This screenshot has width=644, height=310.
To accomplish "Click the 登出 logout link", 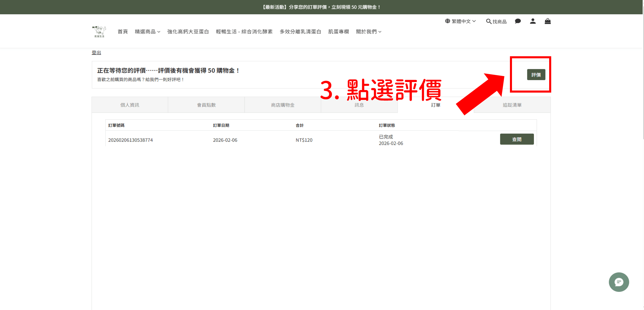I will coord(96,52).
